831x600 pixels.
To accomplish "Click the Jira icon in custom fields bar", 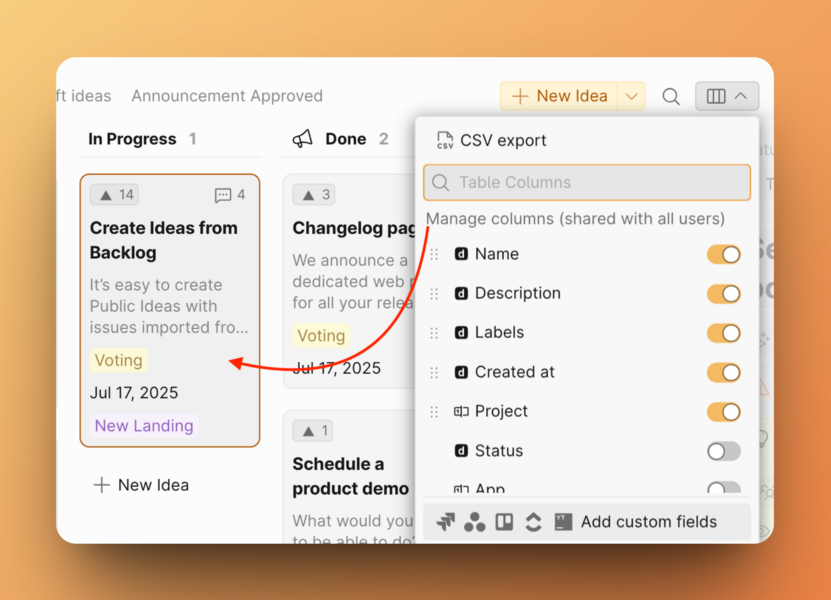I will [446, 522].
